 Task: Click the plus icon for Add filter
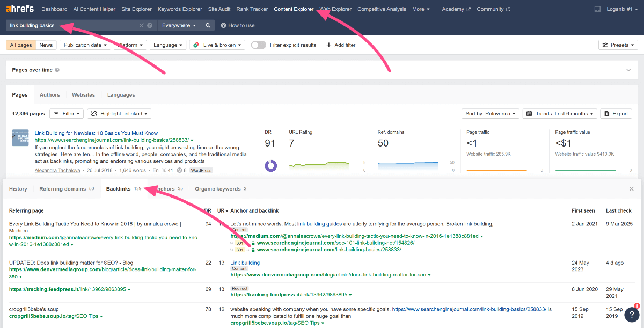pyautogui.click(x=329, y=45)
